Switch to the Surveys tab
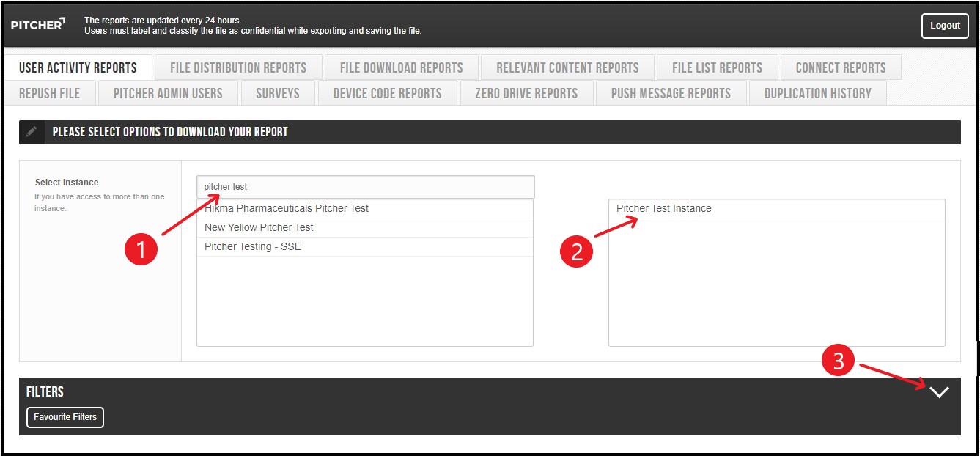This screenshot has width=980, height=456. 278,92
